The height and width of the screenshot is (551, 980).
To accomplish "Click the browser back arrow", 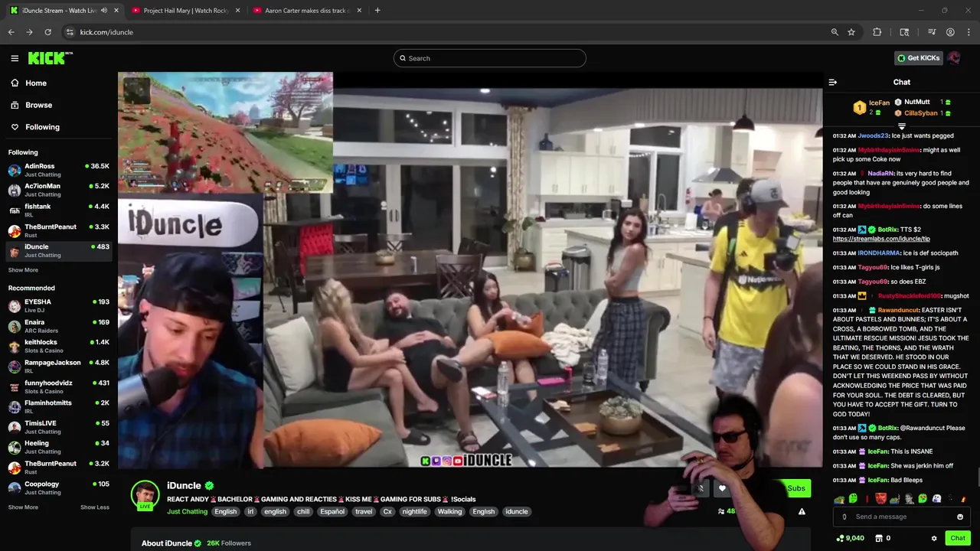I will pos(11,32).
